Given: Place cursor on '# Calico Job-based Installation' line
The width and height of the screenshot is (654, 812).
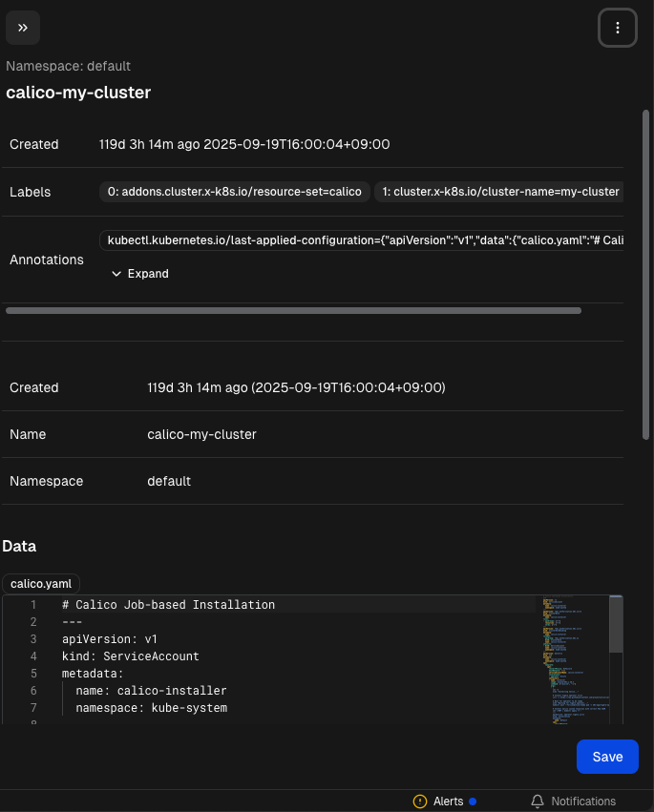Looking at the screenshot, I should point(168,605).
